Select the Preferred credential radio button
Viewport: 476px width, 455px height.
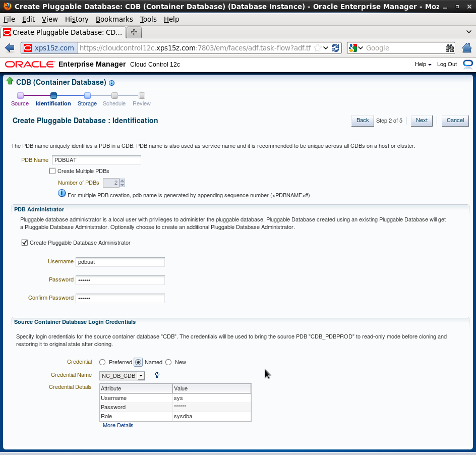(x=102, y=362)
